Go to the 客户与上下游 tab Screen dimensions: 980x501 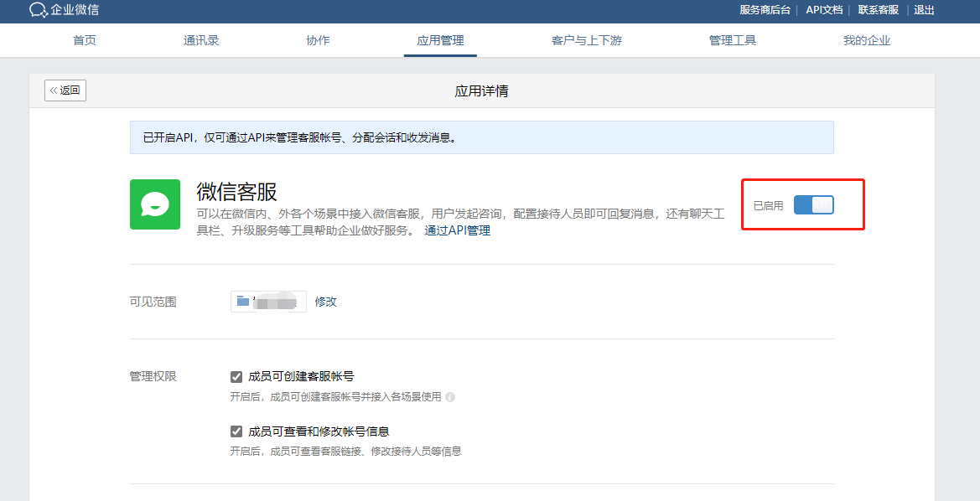tap(587, 40)
